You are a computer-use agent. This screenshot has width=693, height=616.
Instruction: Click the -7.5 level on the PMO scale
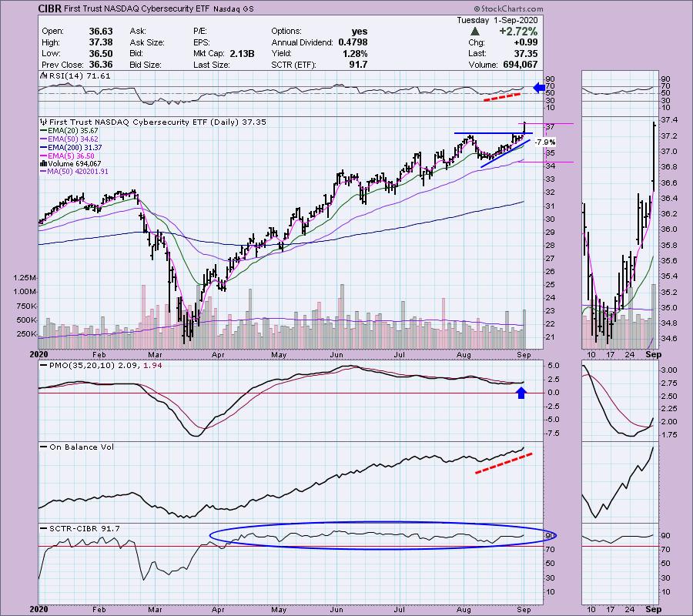[x=552, y=434]
